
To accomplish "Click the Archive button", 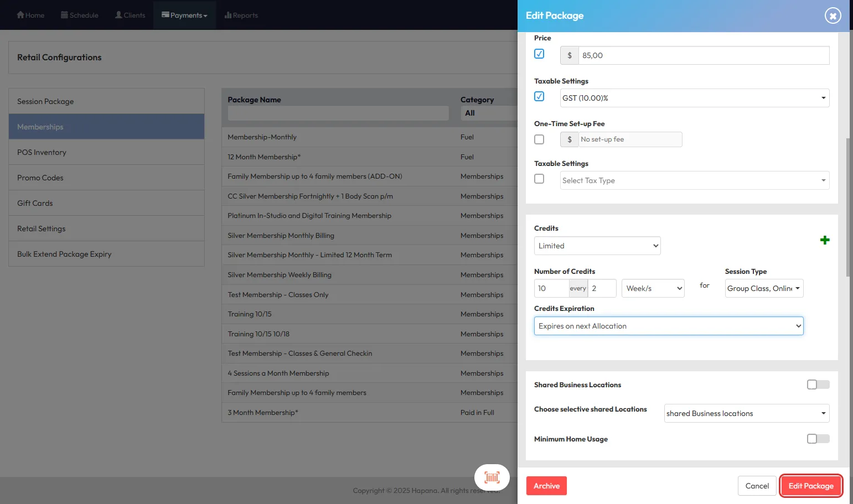I will (546, 486).
